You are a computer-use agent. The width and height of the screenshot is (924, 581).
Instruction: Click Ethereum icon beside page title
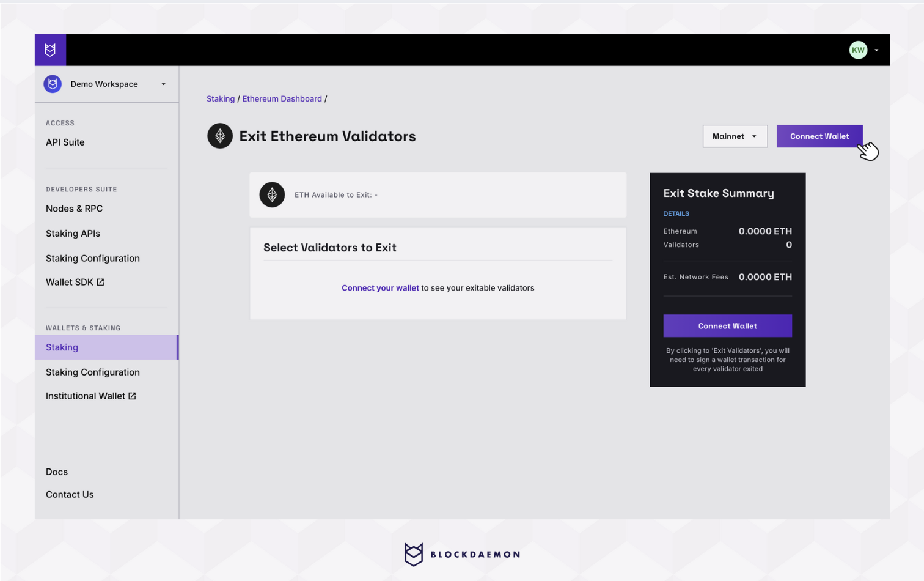click(x=220, y=136)
